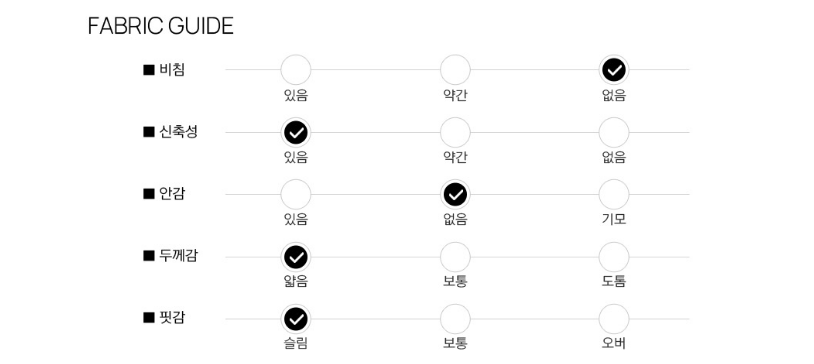Select 오버 circle in 핏감 row

point(614,319)
